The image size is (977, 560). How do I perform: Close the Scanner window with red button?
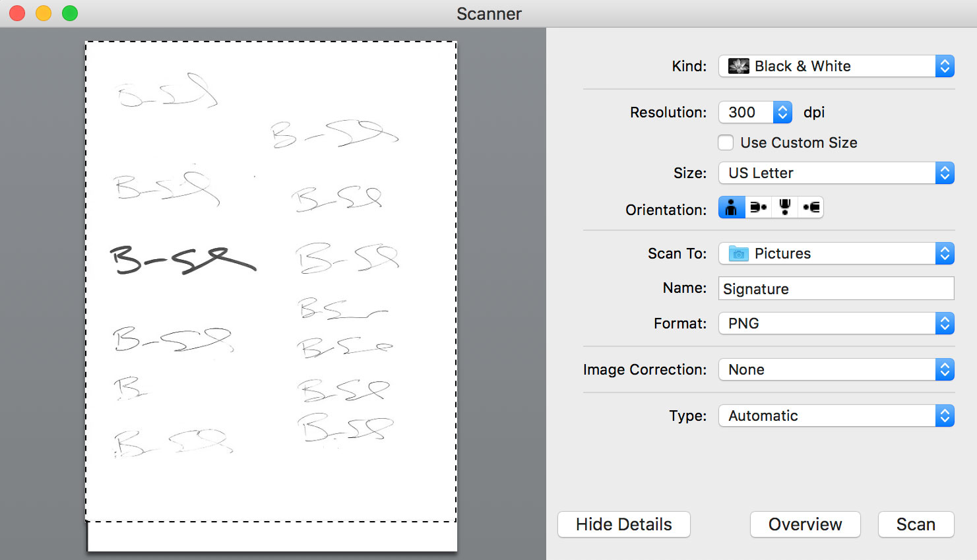(17, 13)
